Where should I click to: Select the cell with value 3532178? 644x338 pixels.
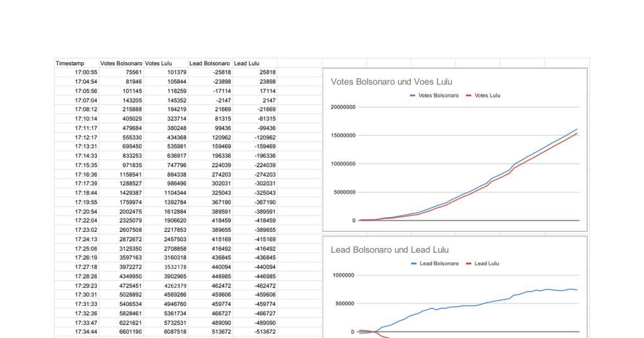(x=166, y=267)
